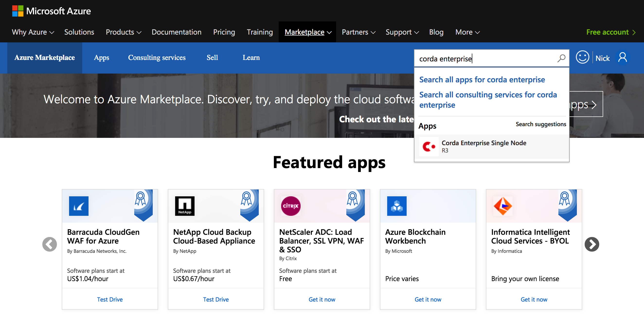
Task: Open Barracuda CloudGen WAF for Azure title
Action: point(103,236)
